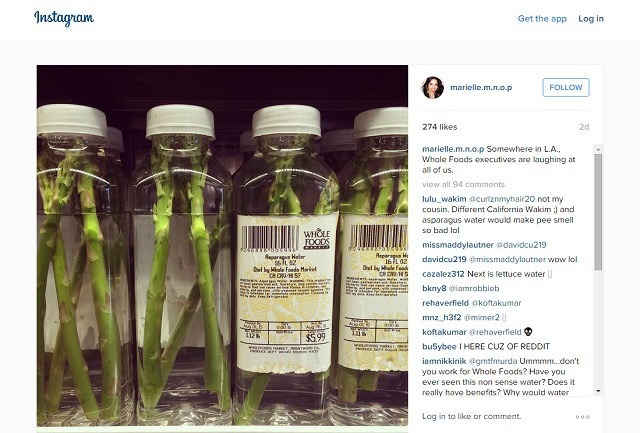The width and height of the screenshot is (640, 433).
Task: Open the @rehaverfield mention link
Action: (x=495, y=332)
